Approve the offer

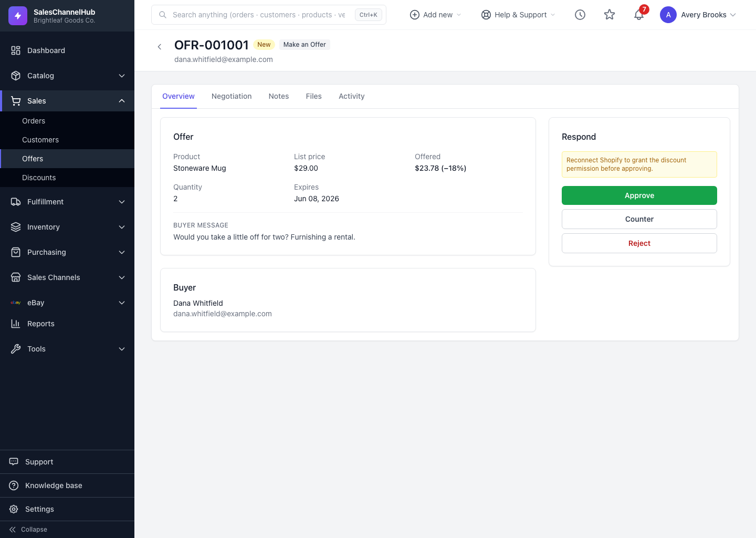click(x=639, y=195)
